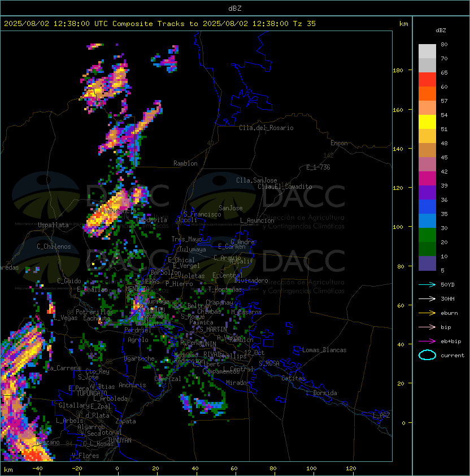Click the pink bip arrow in the legend

tap(427, 327)
